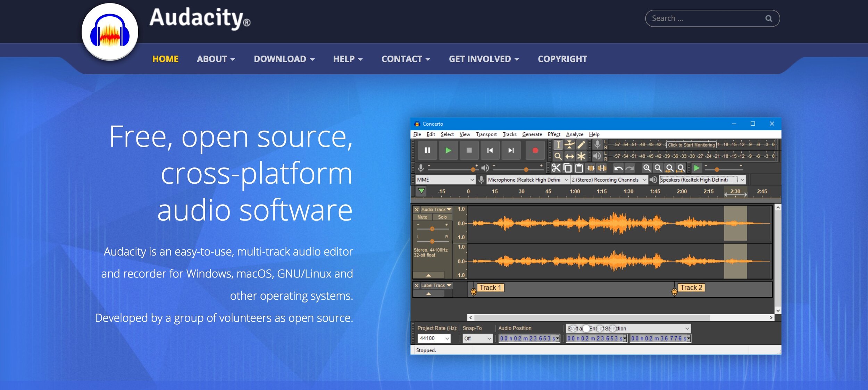Open Speakers playback device dropdown
Screen dimensions: 868x390
(702, 180)
